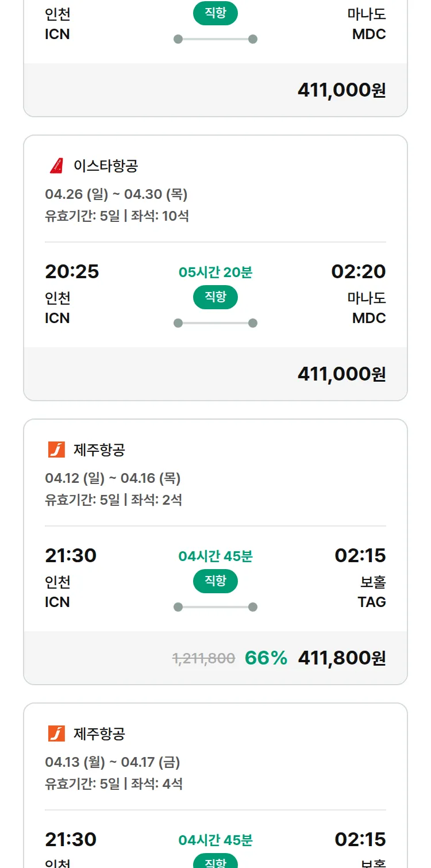Select the 411,000원 price at the top card
Screen dimensions: 431x868
click(341, 90)
